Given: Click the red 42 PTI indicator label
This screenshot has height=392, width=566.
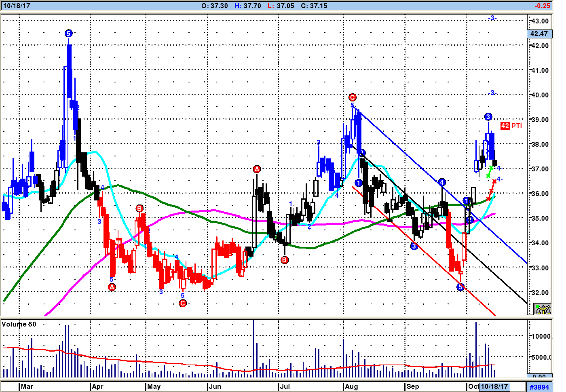Looking at the screenshot, I should [x=511, y=126].
